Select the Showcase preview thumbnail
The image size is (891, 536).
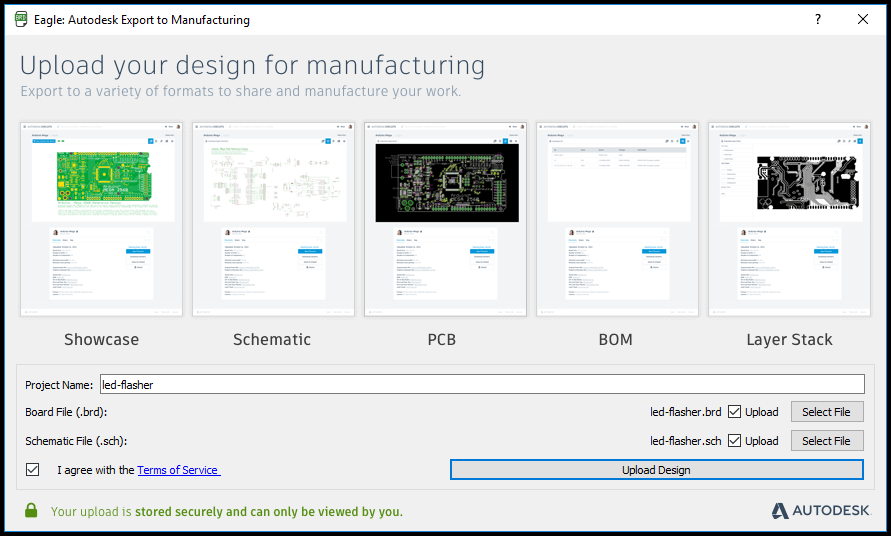(x=102, y=219)
